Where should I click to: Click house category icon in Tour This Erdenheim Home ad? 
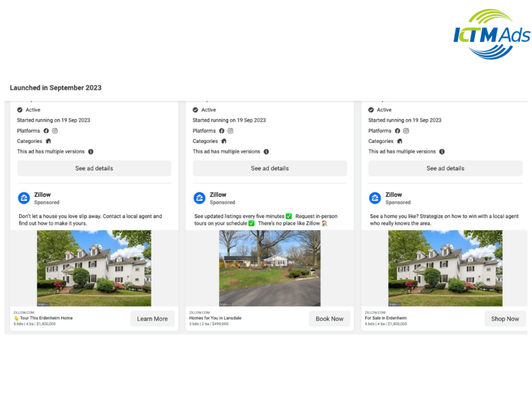click(48, 141)
